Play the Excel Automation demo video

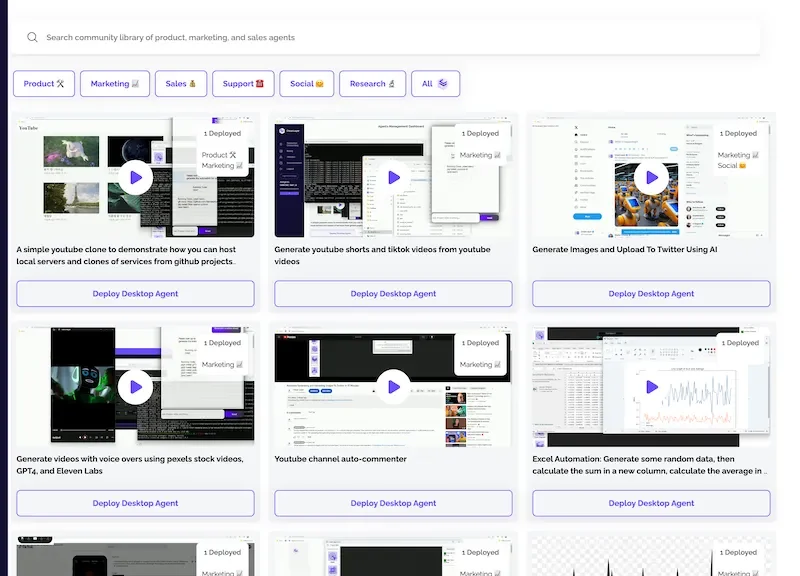[x=652, y=386]
